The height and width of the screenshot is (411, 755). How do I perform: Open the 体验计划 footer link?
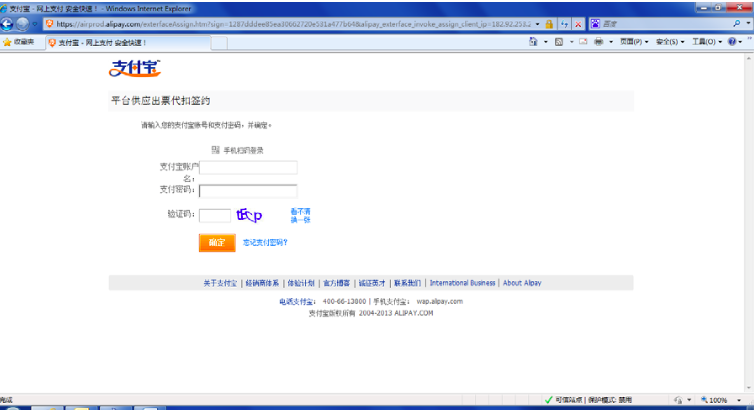[301, 283]
